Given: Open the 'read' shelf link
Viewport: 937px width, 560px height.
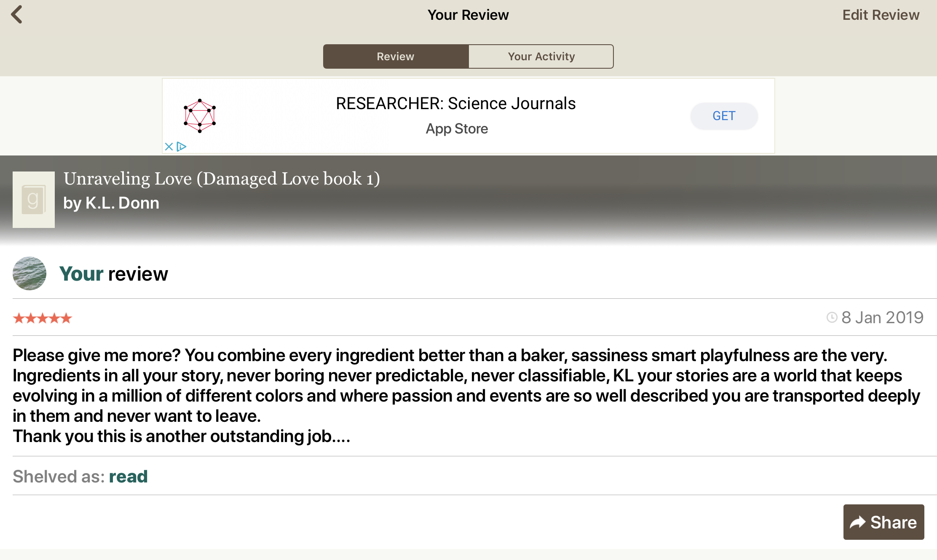Looking at the screenshot, I should click(128, 477).
